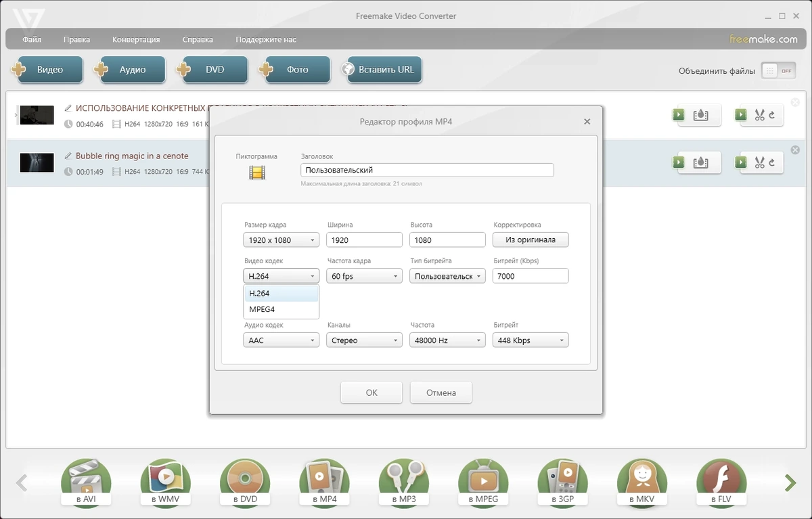Click the Отмена button
This screenshot has width=812, height=519.
[441, 392]
